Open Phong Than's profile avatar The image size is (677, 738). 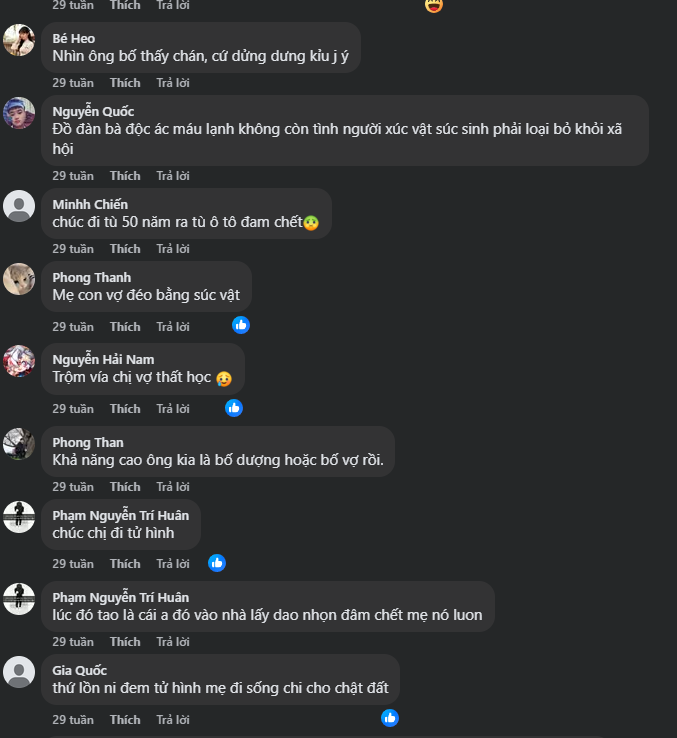(x=19, y=444)
